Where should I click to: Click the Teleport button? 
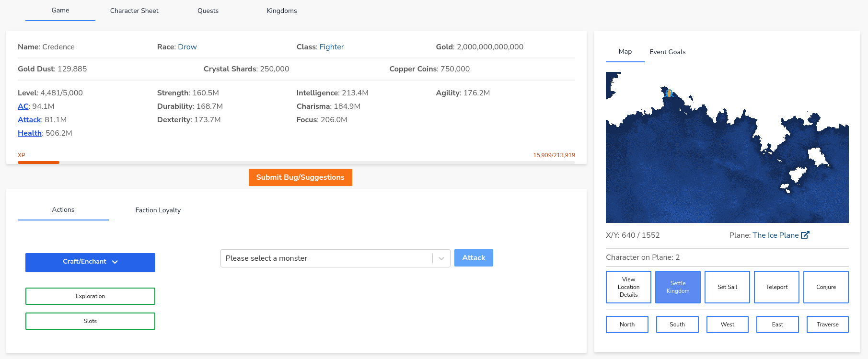776,287
